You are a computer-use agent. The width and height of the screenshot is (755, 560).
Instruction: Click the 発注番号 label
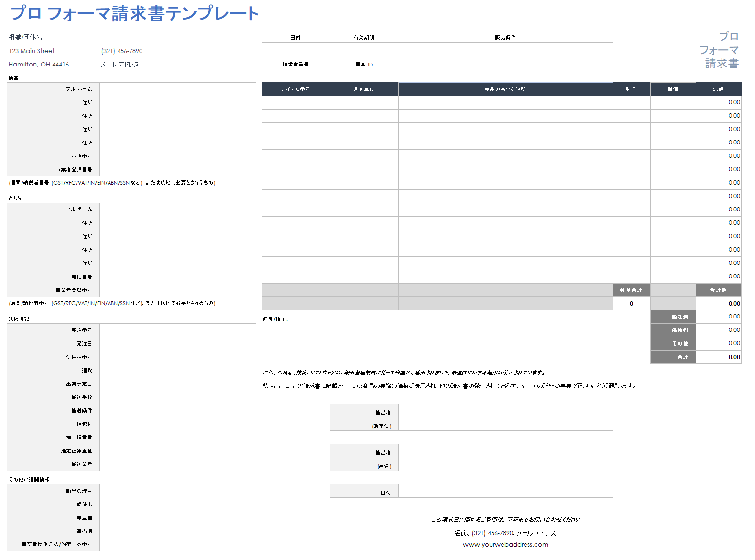[x=82, y=330]
